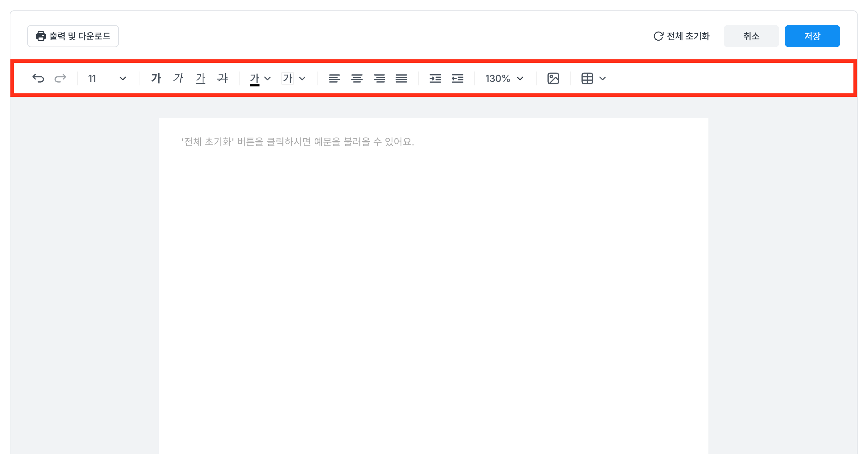The width and height of the screenshot is (868, 454).
Task: Click the redo arrow icon
Action: click(x=60, y=78)
